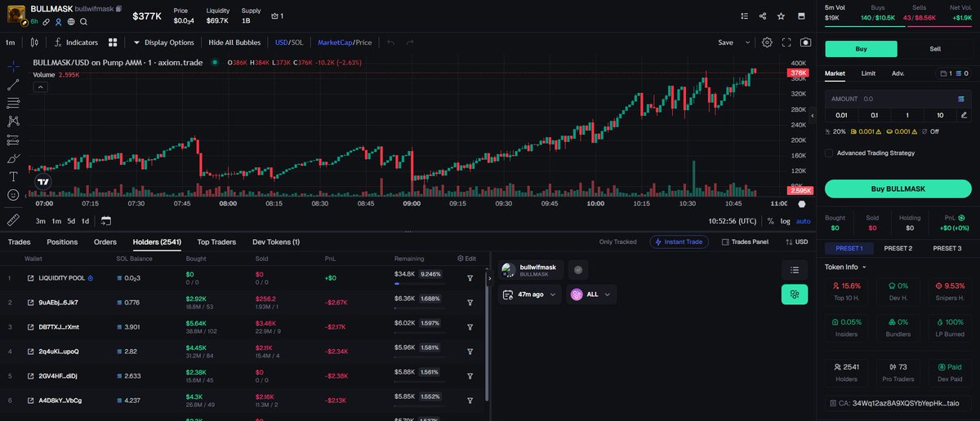The image size is (980, 421).
Task: Select the Limit order tab
Action: click(868, 73)
